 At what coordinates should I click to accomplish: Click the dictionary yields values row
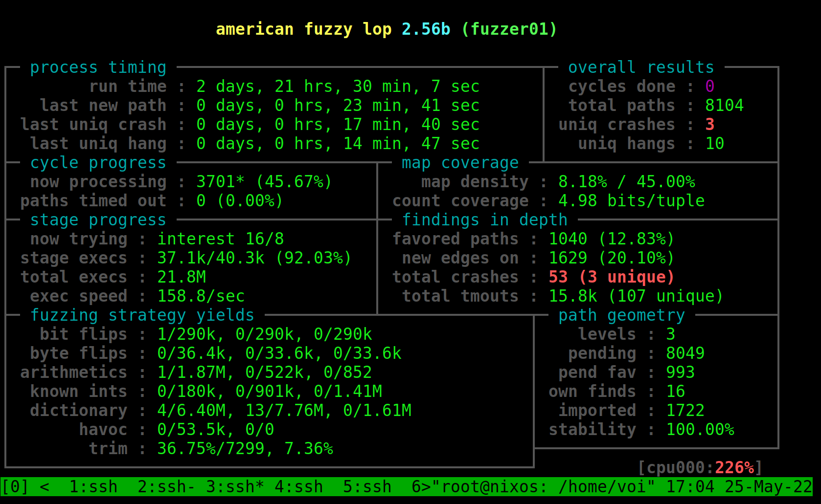click(284, 411)
